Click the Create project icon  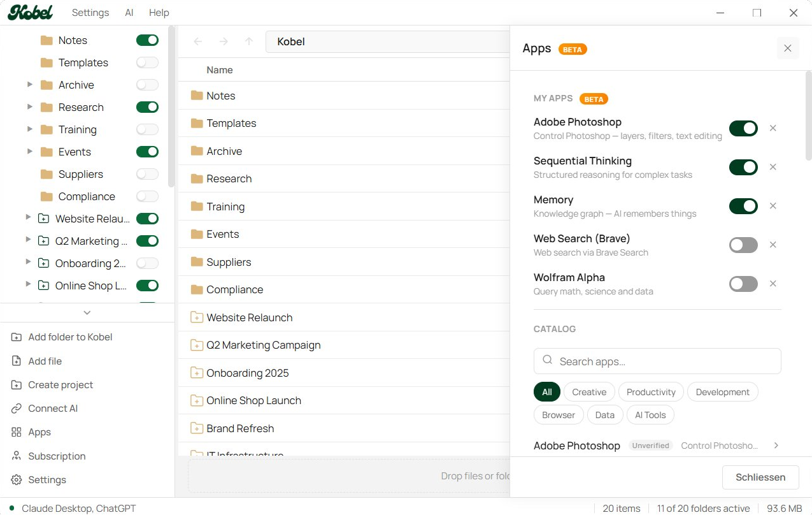click(x=17, y=385)
